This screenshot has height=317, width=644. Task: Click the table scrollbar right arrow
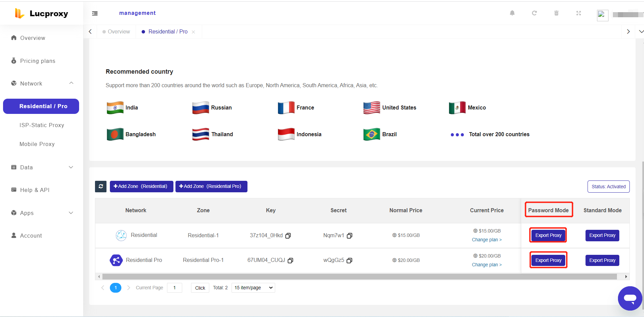(626, 276)
